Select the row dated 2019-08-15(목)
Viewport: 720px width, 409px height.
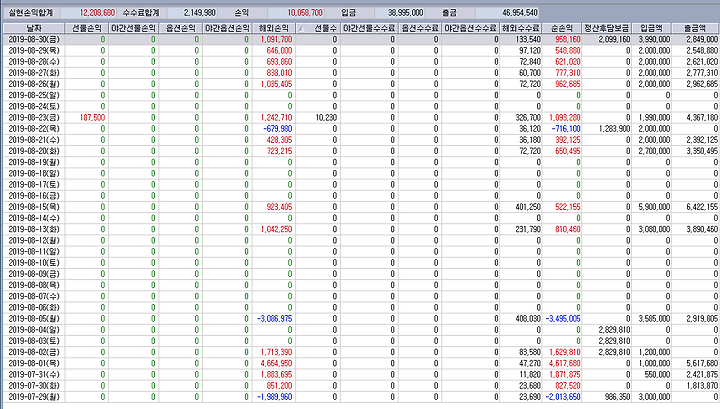pyautogui.click(x=361, y=207)
